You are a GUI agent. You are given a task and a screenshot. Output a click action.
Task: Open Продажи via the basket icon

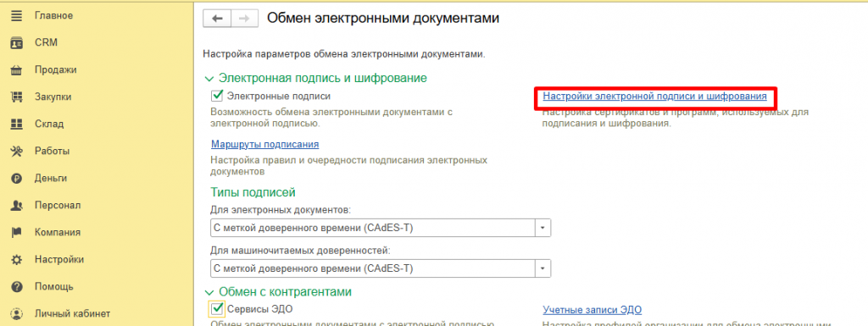[x=17, y=70]
